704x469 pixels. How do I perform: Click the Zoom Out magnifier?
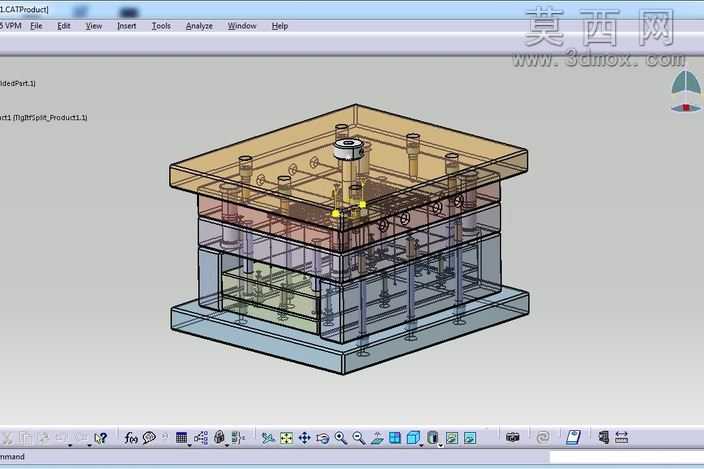click(x=359, y=438)
